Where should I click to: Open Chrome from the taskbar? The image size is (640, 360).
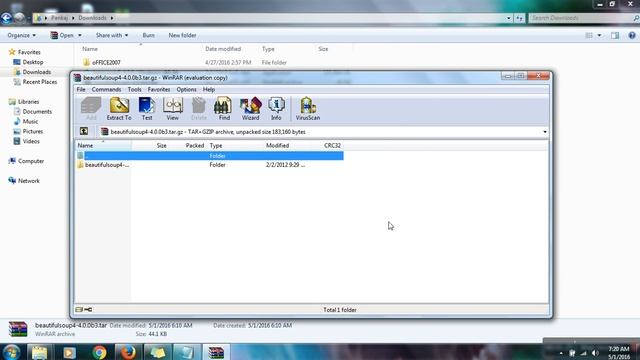point(99,352)
